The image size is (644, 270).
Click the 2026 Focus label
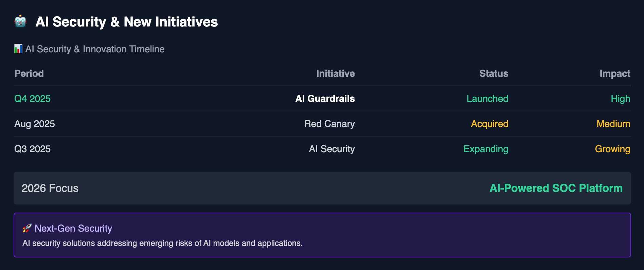[x=50, y=188]
